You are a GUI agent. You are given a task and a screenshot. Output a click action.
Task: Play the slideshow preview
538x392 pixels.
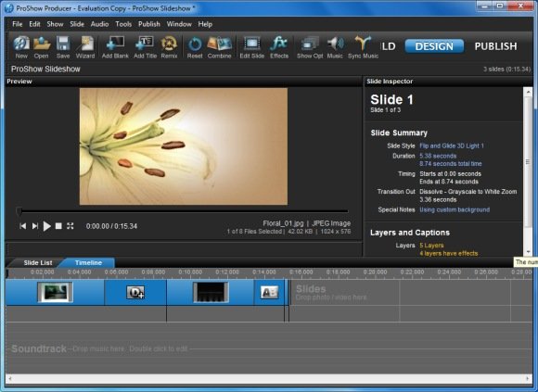tap(47, 226)
